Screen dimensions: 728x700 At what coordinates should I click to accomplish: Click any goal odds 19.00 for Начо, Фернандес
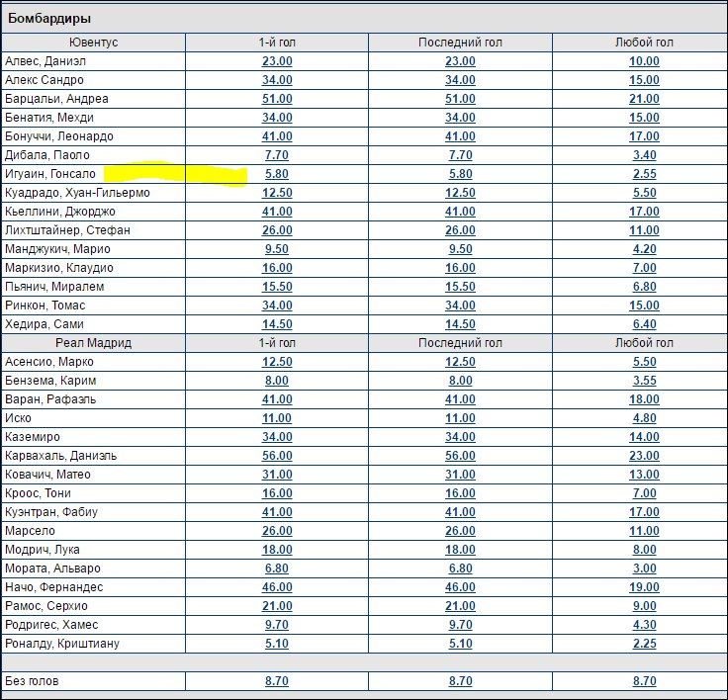click(x=644, y=587)
